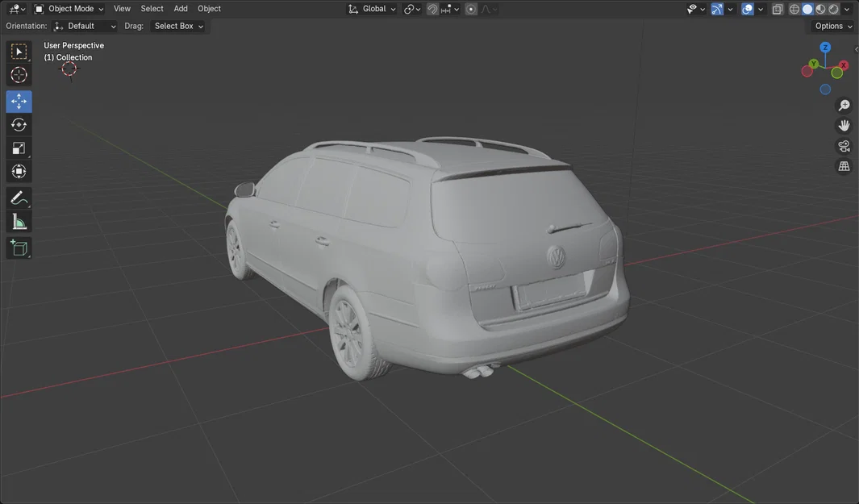Open the Object Mode dropdown
Viewport: 859px width, 504px height.
point(71,9)
